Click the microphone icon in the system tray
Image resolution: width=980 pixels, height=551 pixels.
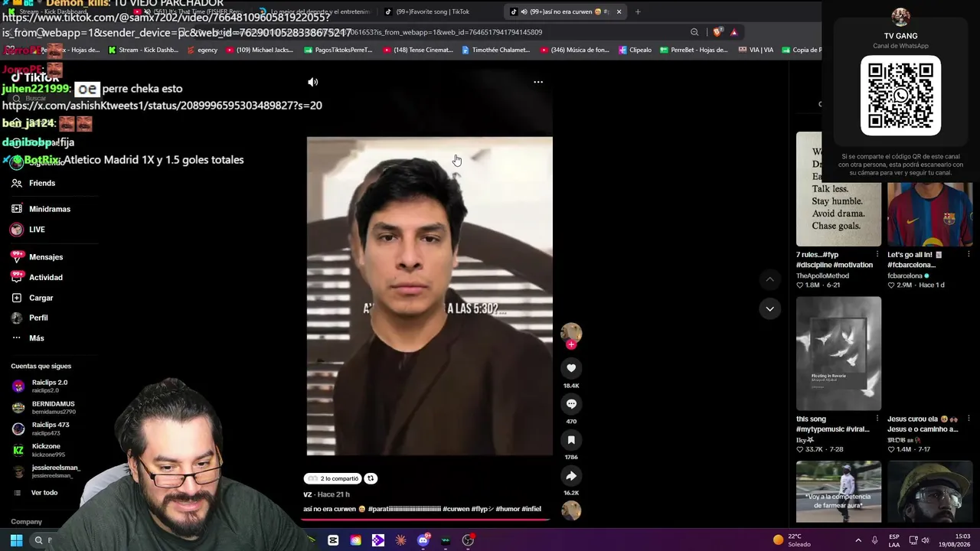[874, 540]
